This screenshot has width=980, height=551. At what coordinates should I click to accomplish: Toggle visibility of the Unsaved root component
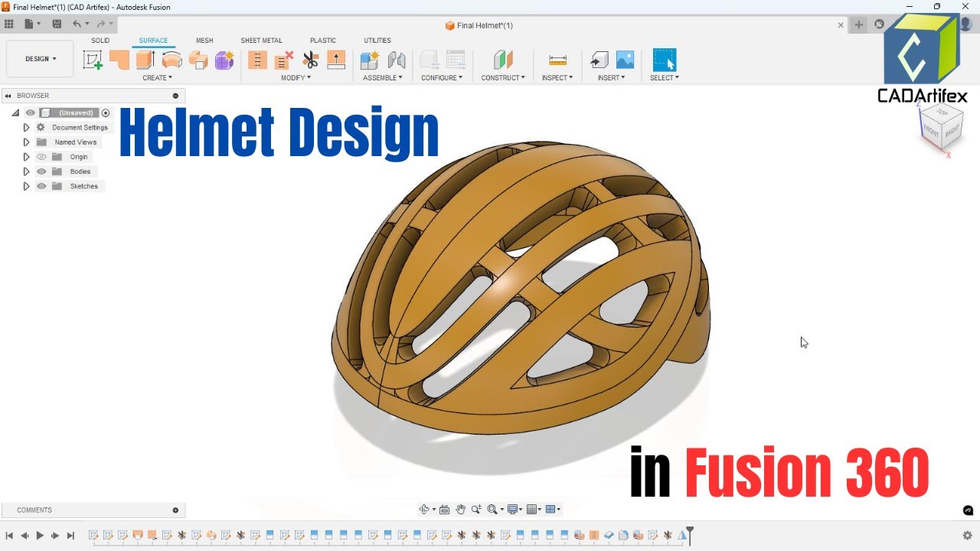31,112
